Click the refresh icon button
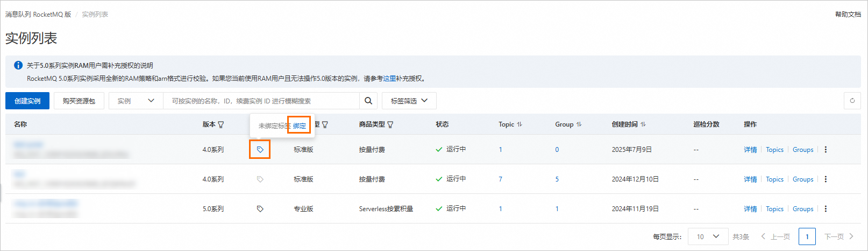This screenshot has height=251, width=868. pos(852,101)
